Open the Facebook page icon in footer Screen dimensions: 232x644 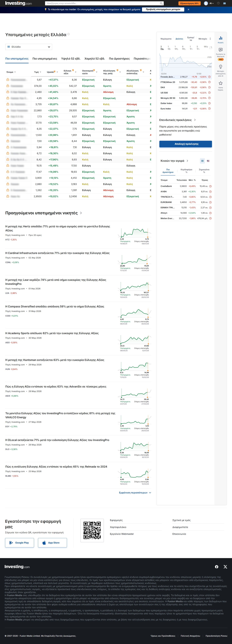(x=216, y=566)
